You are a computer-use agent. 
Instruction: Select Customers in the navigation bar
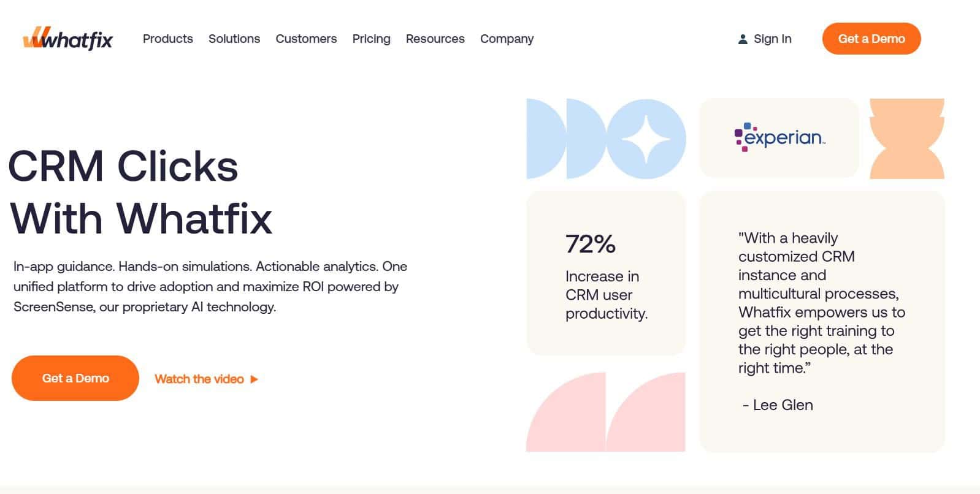[306, 39]
